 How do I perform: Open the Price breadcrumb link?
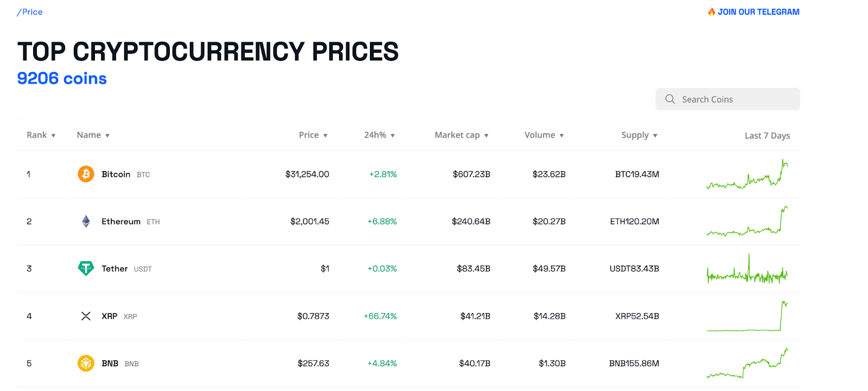pos(30,11)
